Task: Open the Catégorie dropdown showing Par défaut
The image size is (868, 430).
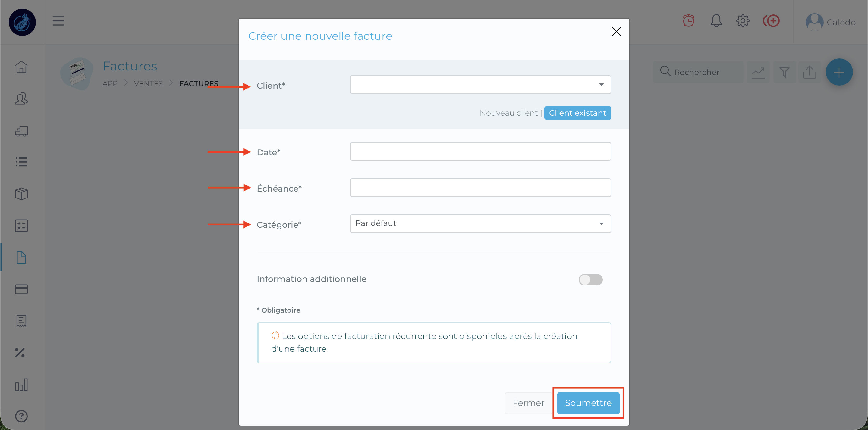Action: [480, 224]
